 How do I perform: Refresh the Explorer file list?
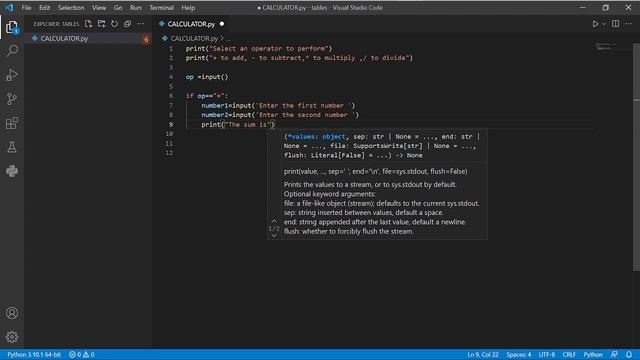115,24
